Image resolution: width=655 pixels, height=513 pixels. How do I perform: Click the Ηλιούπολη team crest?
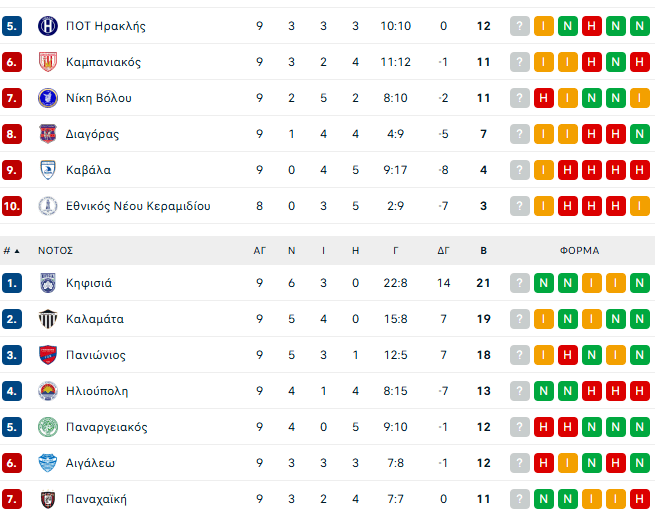(x=47, y=391)
